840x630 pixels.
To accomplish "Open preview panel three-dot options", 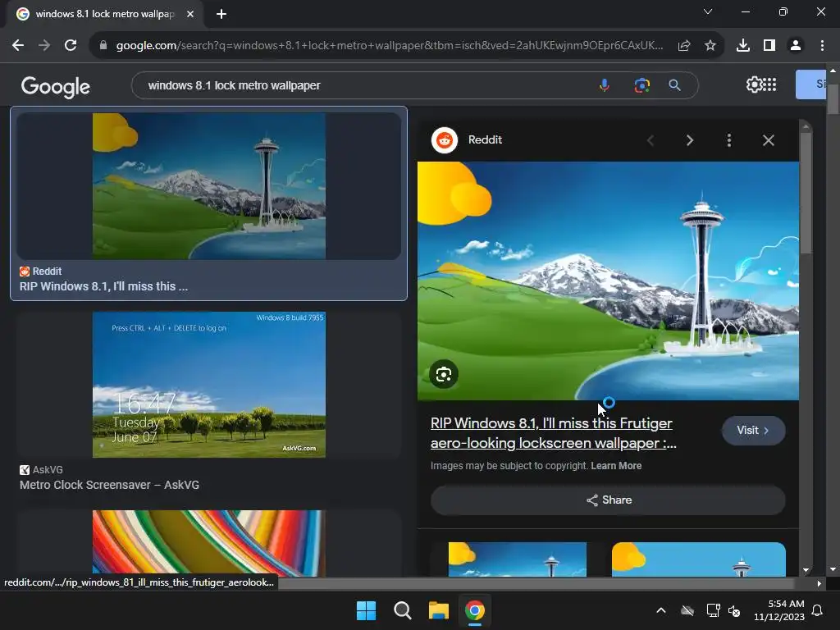I will click(729, 140).
